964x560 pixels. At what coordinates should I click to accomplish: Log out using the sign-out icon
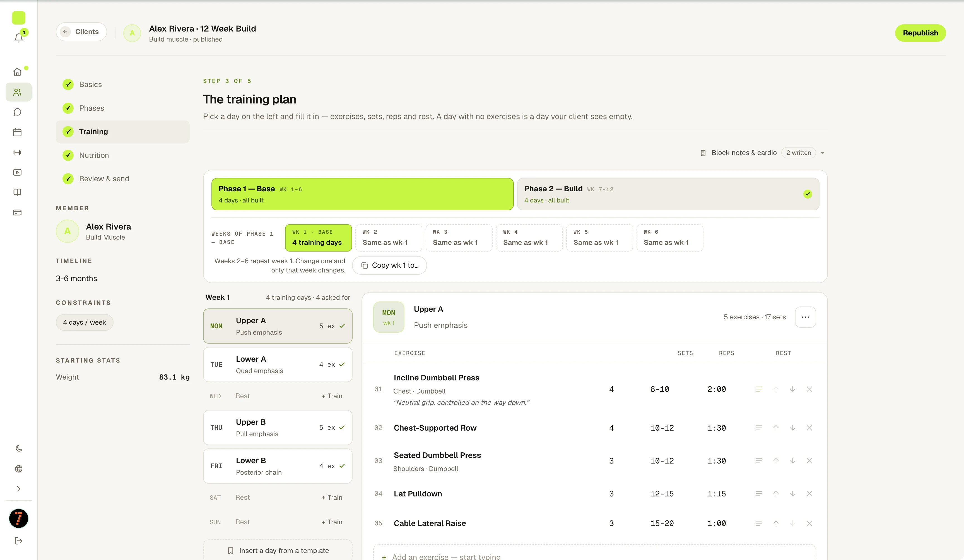pos(19,540)
